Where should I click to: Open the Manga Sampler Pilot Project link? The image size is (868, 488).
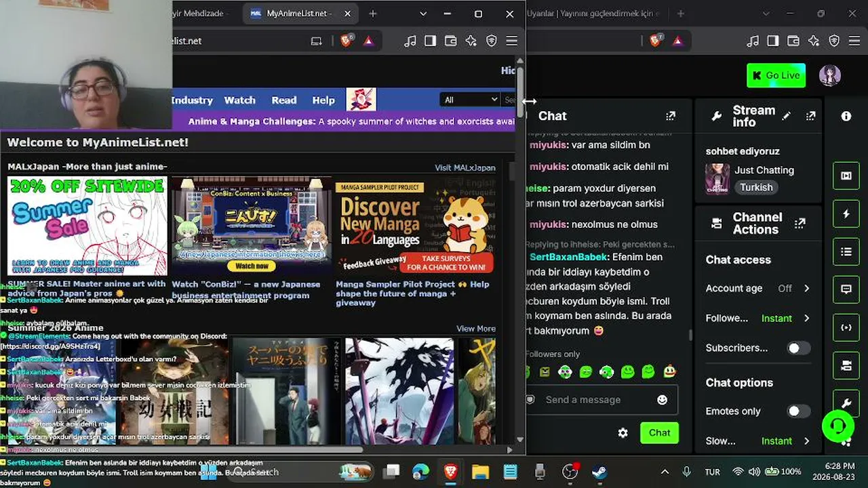[412, 293]
